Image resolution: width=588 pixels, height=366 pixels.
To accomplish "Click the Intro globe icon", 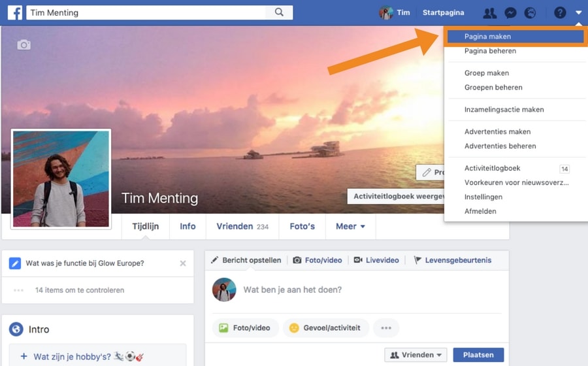I will (x=16, y=329).
